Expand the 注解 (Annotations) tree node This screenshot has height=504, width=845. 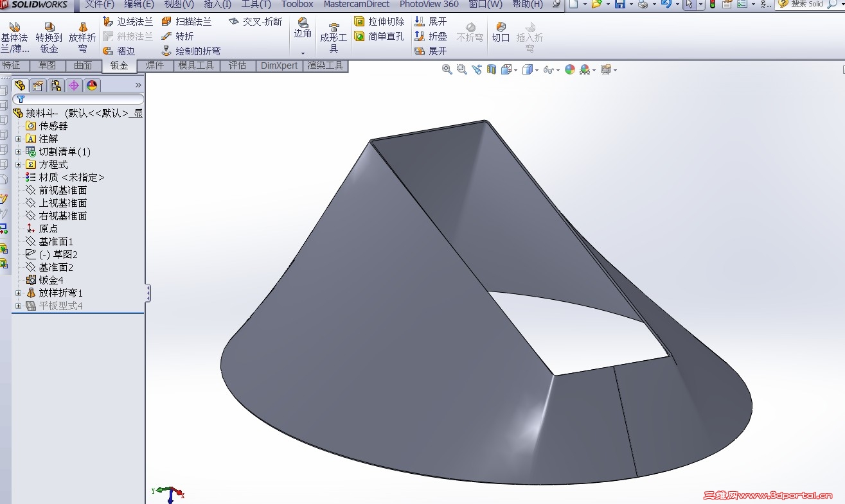coord(18,139)
